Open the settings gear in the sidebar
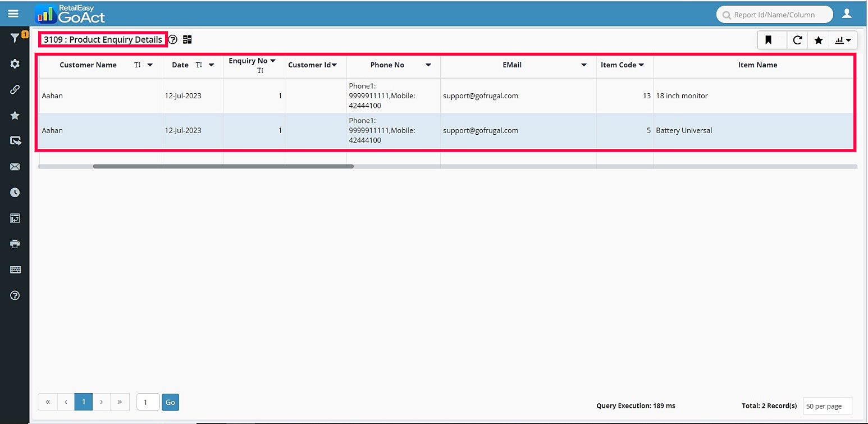 15,64
